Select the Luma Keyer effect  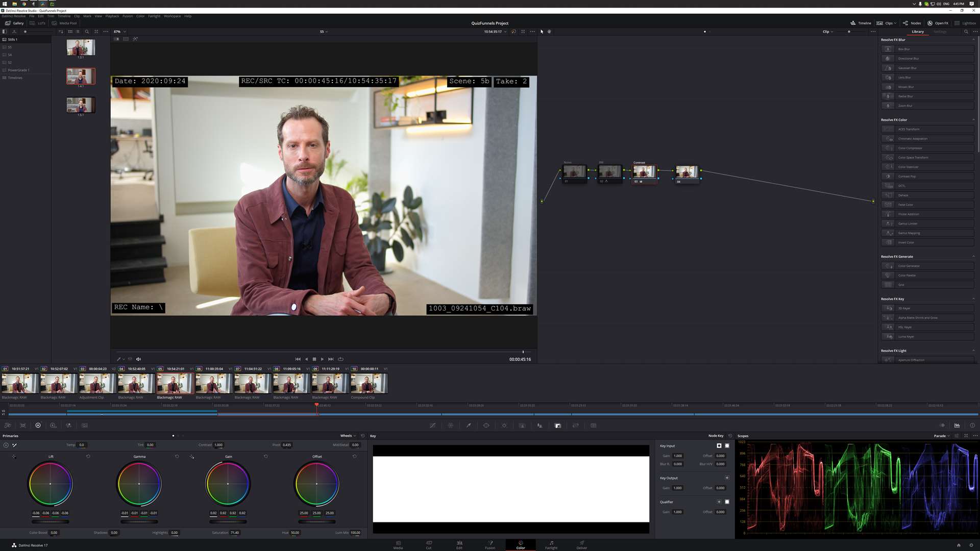[x=928, y=337]
